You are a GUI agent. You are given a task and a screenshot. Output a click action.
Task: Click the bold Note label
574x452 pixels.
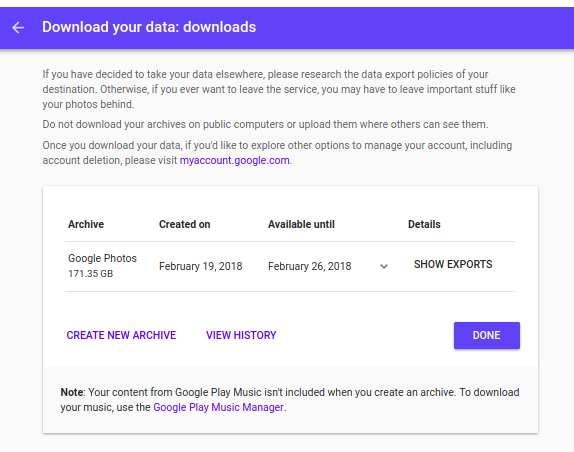point(72,392)
